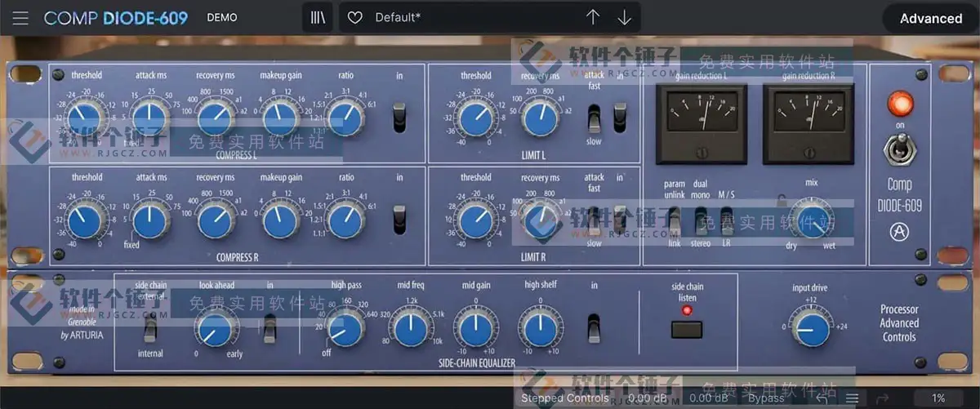Click the mid gain knob
Screen dimensions: 980x409
pos(475,328)
